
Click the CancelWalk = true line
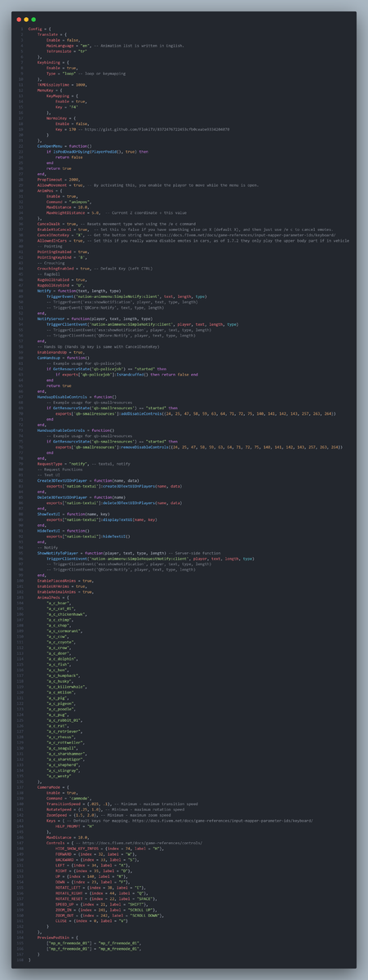click(x=57, y=224)
